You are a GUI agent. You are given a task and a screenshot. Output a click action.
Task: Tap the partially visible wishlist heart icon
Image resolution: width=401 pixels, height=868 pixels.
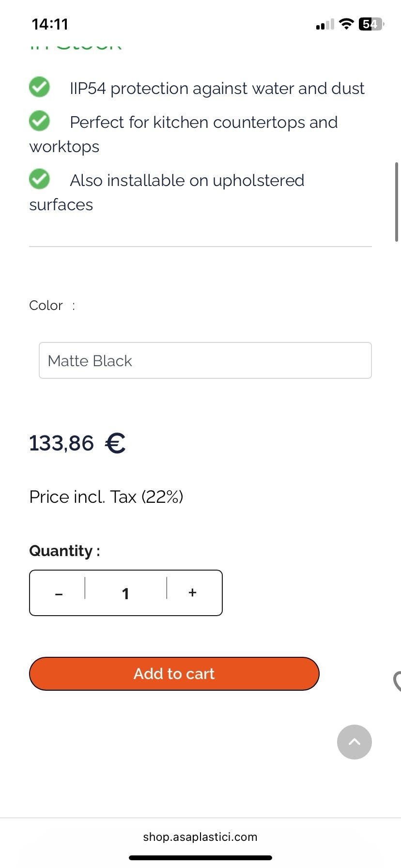point(397,681)
